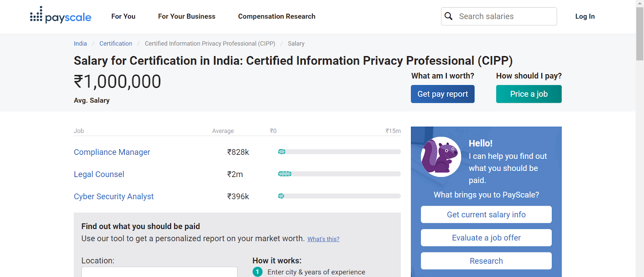Focus the Search salaries field

(x=499, y=16)
